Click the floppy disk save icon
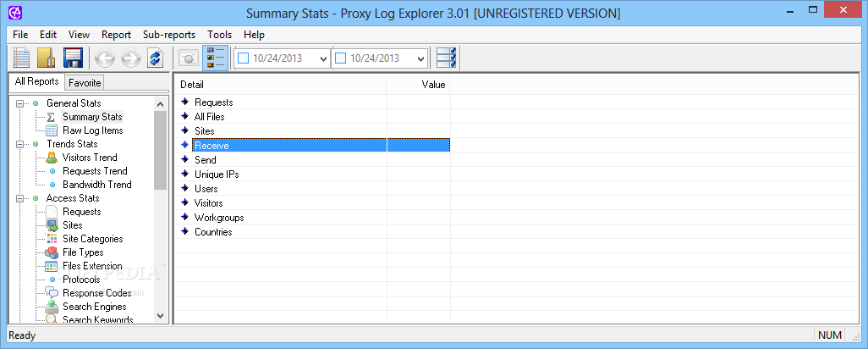 click(x=73, y=58)
